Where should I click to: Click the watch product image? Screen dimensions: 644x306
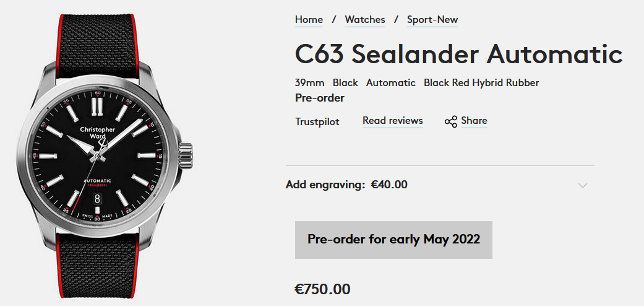tap(102, 153)
